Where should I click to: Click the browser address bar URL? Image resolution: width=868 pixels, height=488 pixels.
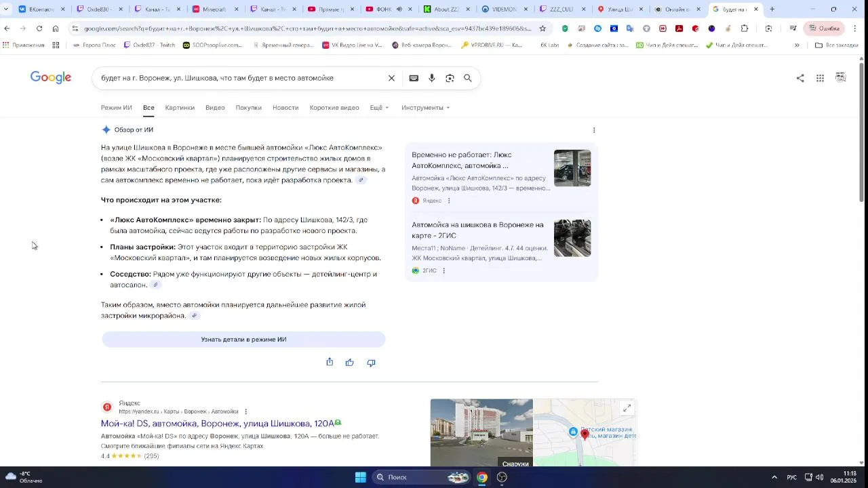(308, 28)
